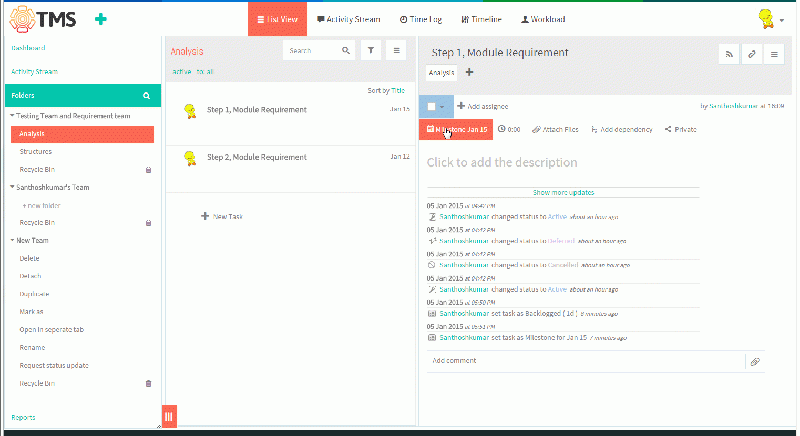Open the user avatar menu

[x=770, y=19]
